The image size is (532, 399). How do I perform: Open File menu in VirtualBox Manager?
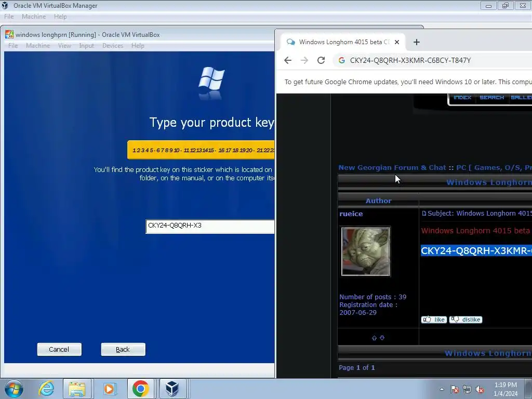pos(9,17)
